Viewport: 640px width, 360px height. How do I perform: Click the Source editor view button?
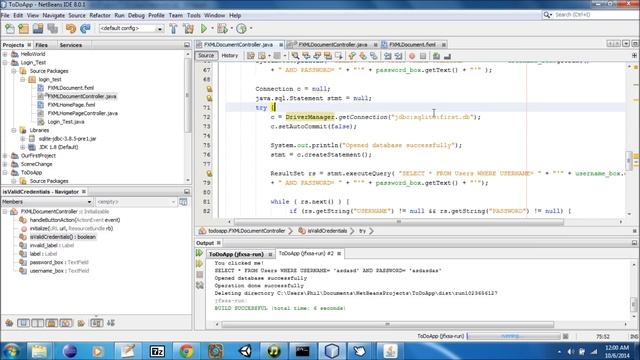click(206, 56)
